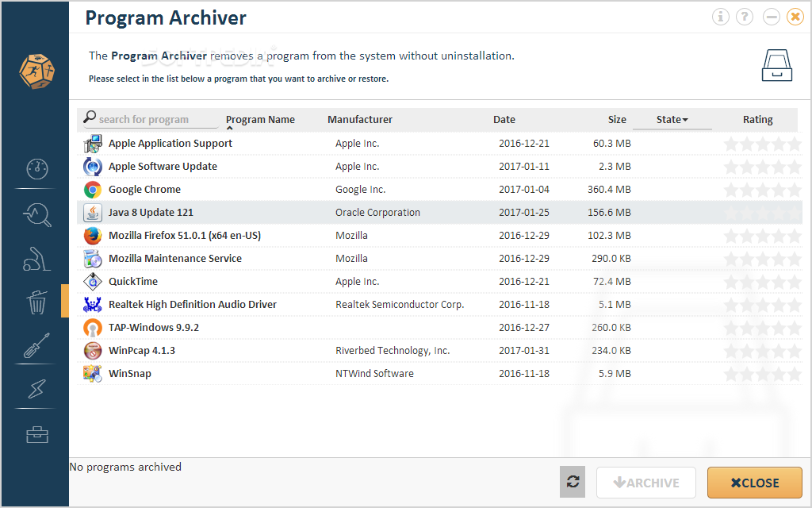Click the Google Chrome icon

pyautogui.click(x=93, y=190)
